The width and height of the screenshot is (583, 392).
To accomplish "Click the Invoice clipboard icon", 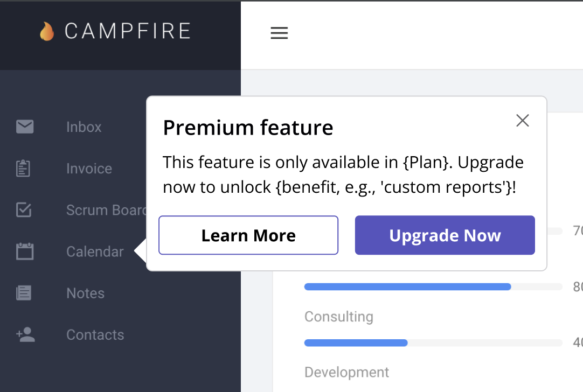I will (x=23, y=169).
